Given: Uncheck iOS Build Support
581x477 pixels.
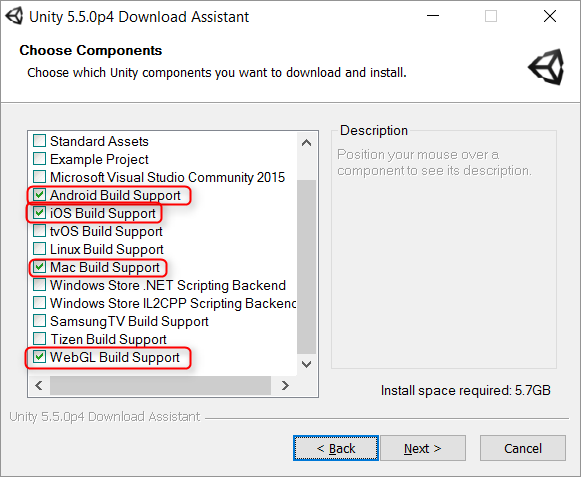Looking at the screenshot, I should [39, 213].
